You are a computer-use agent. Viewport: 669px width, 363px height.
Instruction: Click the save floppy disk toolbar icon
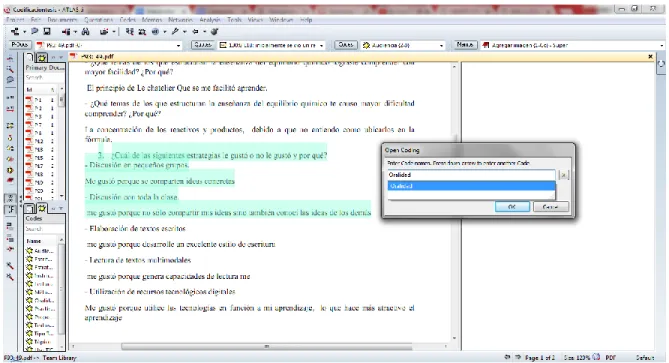[x=47, y=31]
